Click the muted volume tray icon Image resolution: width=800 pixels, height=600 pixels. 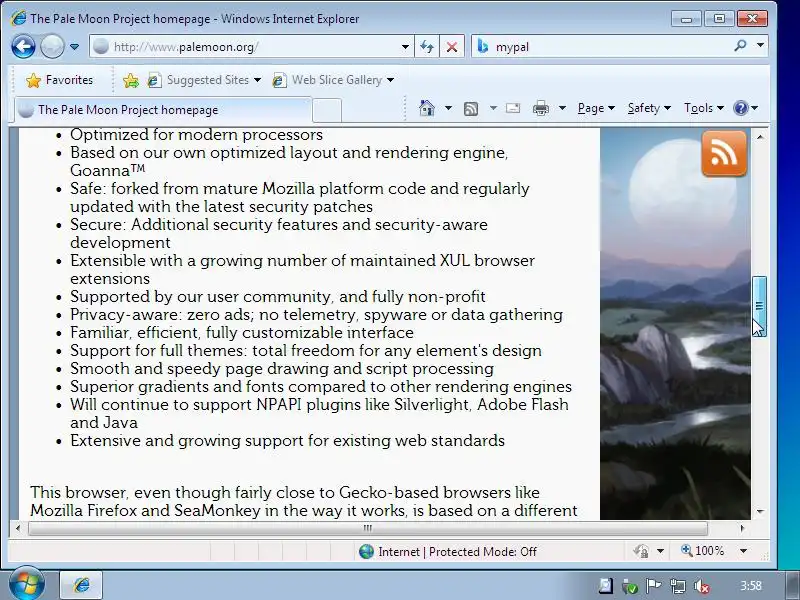tap(702, 586)
